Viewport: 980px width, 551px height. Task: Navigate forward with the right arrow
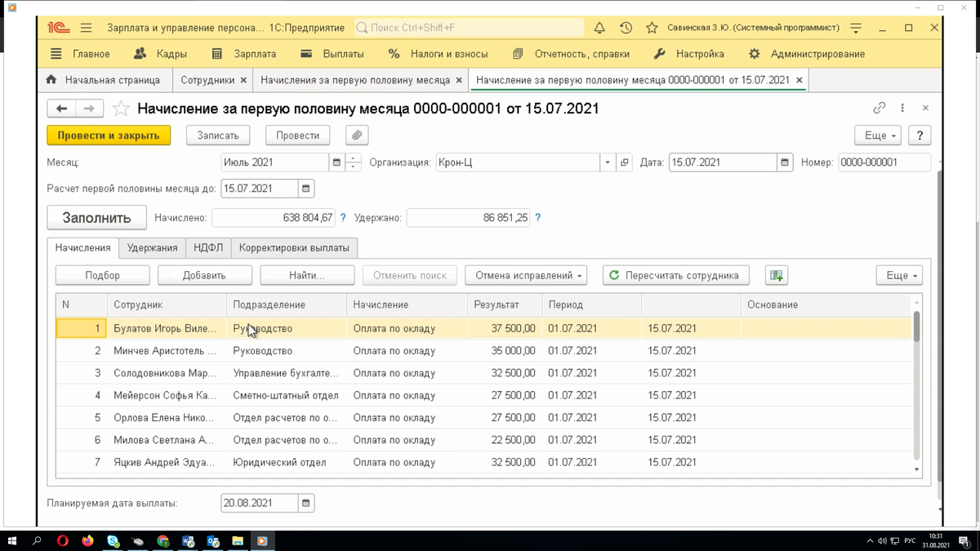tap(89, 108)
